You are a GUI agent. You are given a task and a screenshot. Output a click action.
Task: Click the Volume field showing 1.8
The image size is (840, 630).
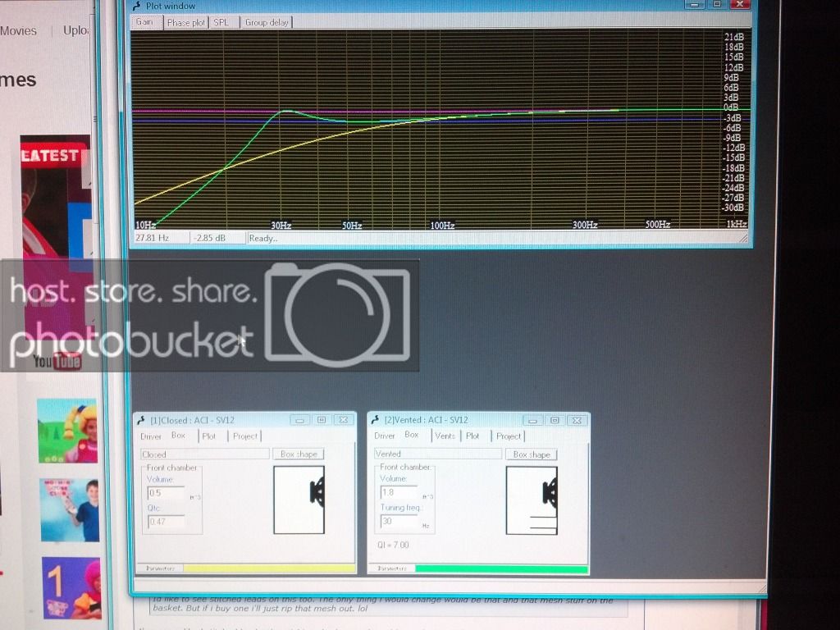(x=399, y=492)
